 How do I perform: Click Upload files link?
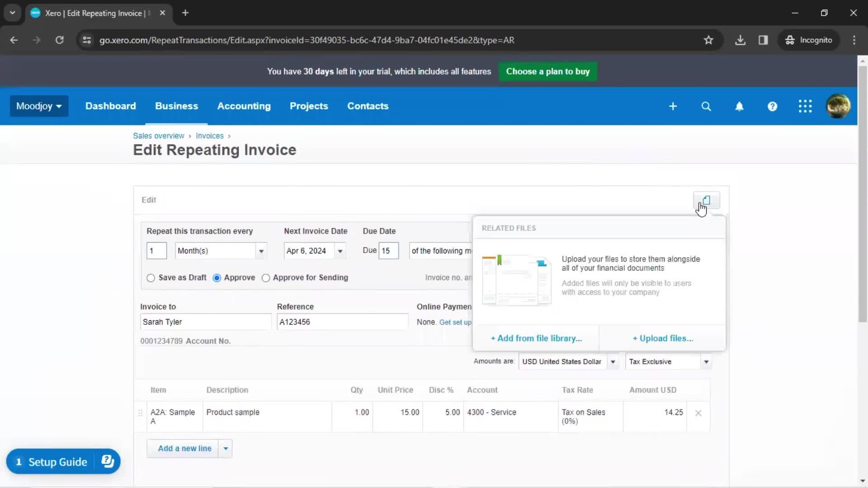pos(663,338)
